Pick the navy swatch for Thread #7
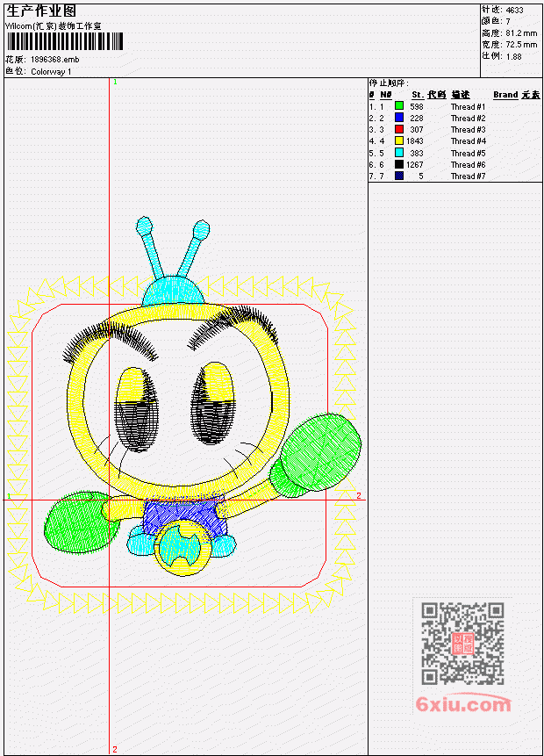Image resolution: width=544 pixels, height=756 pixels. click(x=399, y=176)
